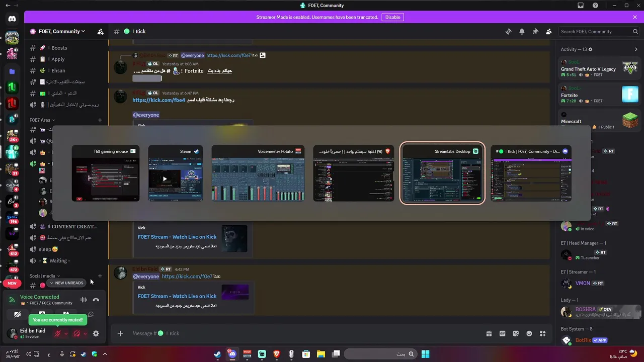
Task: Turn on camera in voice panel
Action: [x=18, y=315]
